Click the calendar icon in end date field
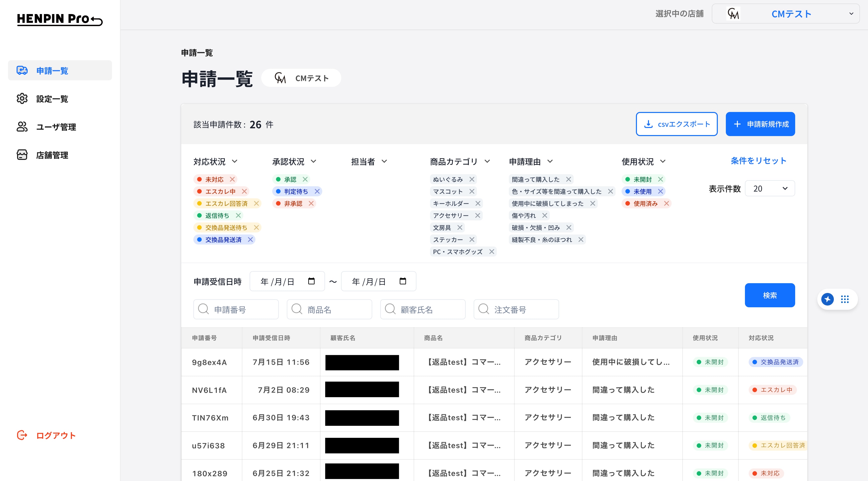Screen dimensions: 868x481 [403, 281]
